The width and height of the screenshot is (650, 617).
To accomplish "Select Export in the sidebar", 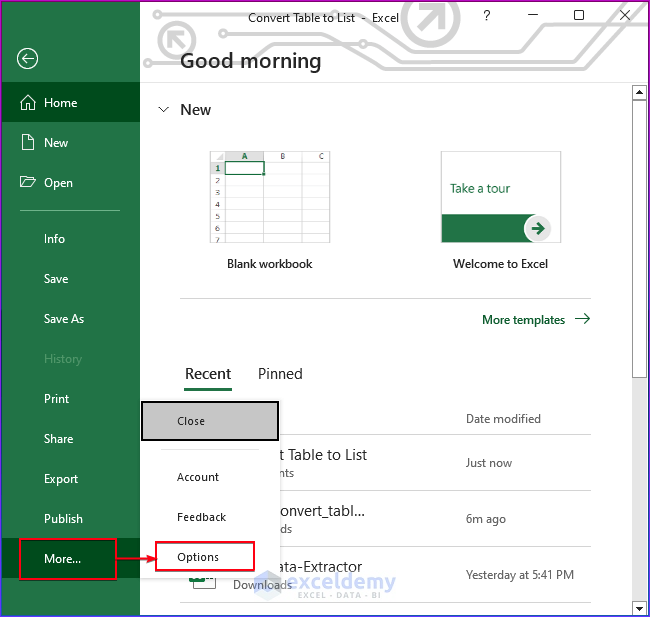I will 61,479.
